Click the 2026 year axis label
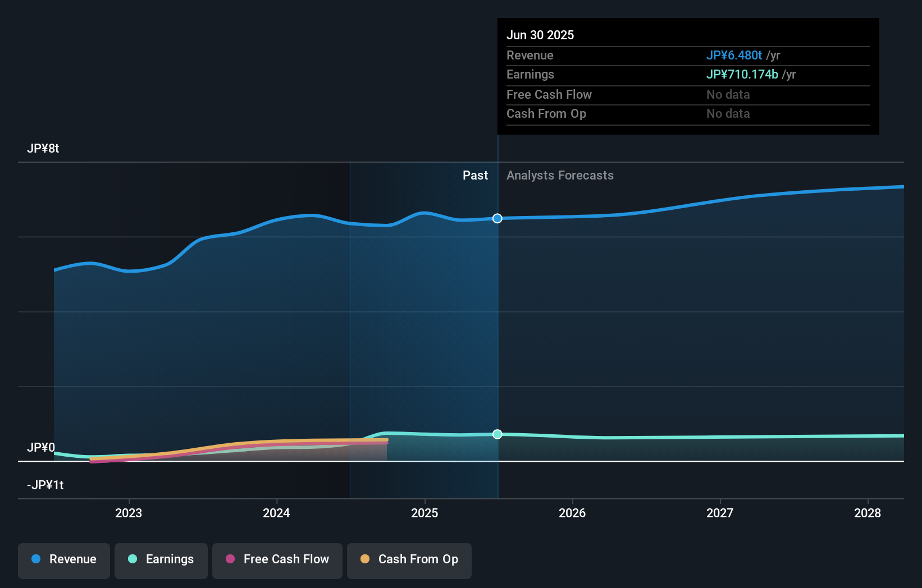The width and height of the screenshot is (922, 588). pyautogui.click(x=572, y=513)
